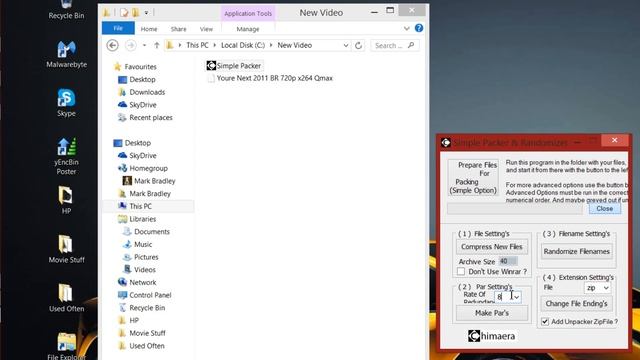Image resolution: width=640 pixels, height=360 pixels.
Task: Open Movie Stuff desktop folder
Action: coord(66,249)
